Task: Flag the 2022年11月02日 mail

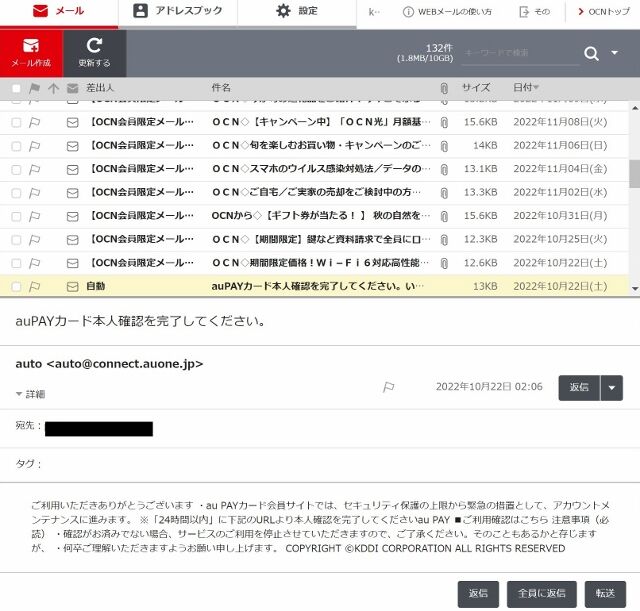Action: click(x=35, y=193)
